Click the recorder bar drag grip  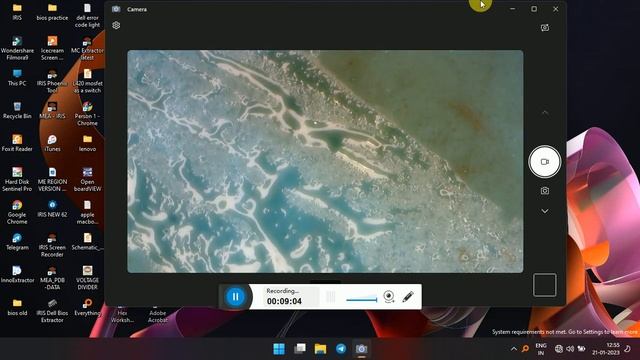(x=331, y=297)
